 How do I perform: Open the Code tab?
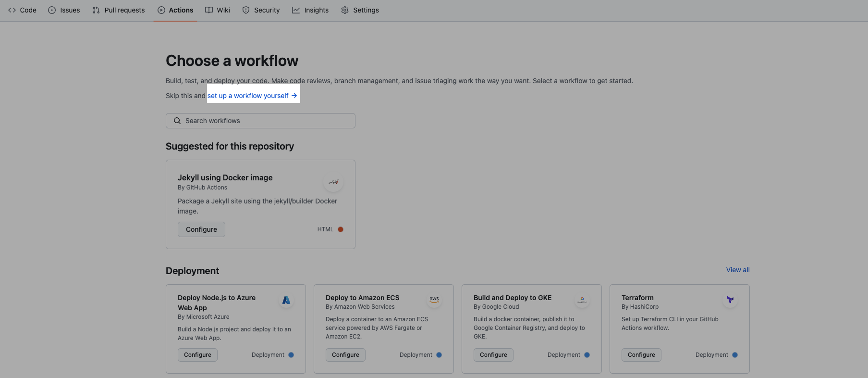(23, 10)
